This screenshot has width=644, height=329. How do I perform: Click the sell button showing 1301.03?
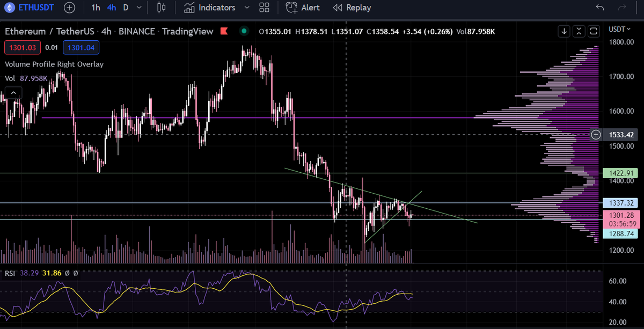pyautogui.click(x=23, y=47)
